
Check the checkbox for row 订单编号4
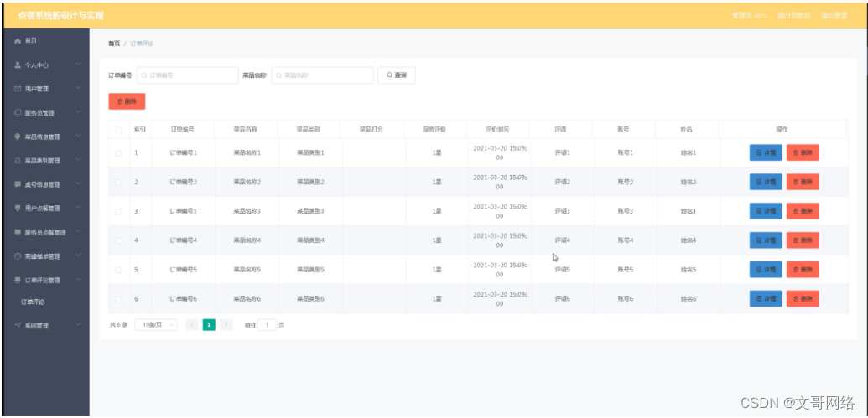(118, 240)
